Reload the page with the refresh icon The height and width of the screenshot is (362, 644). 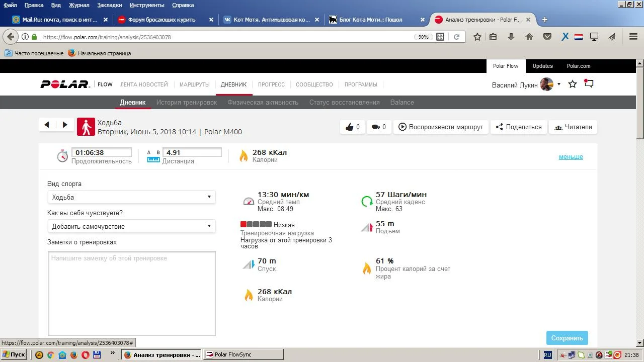coord(457,37)
